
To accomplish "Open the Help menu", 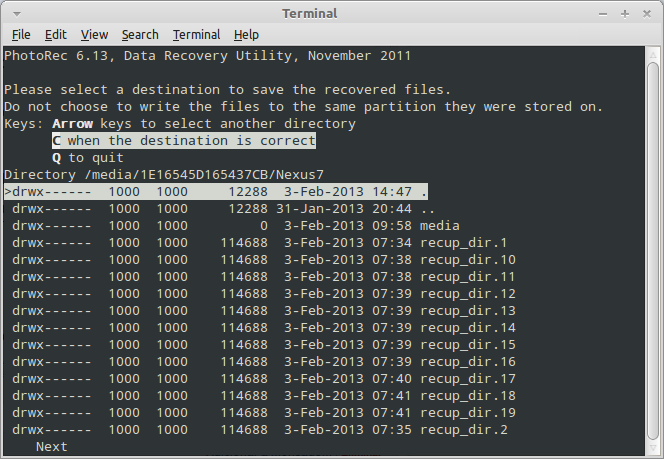I will pyautogui.click(x=246, y=35).
